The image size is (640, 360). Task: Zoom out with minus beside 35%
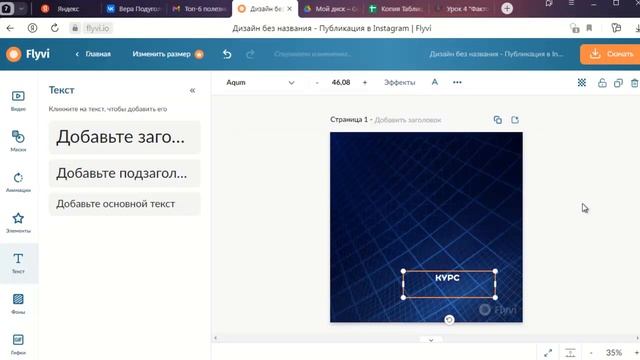pyautogui.click(x=591, y=352)
